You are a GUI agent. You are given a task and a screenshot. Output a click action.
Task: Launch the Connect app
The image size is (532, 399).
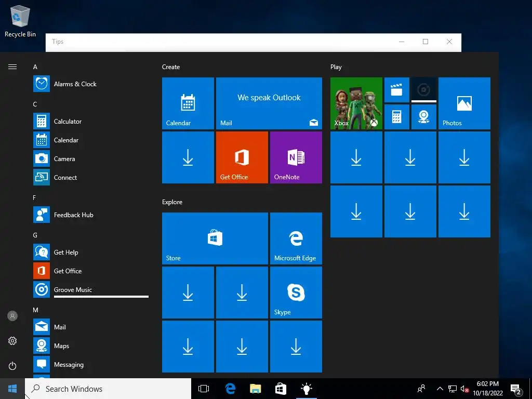point(90,178)
